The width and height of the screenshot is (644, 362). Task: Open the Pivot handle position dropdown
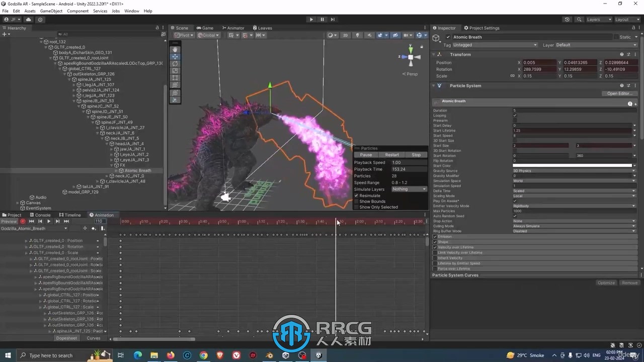point(184,35)
